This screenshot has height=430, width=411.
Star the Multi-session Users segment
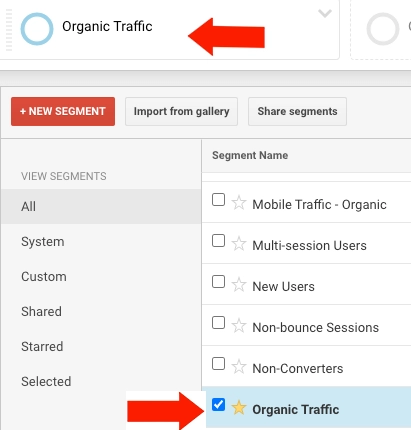[x=239, y=244]
